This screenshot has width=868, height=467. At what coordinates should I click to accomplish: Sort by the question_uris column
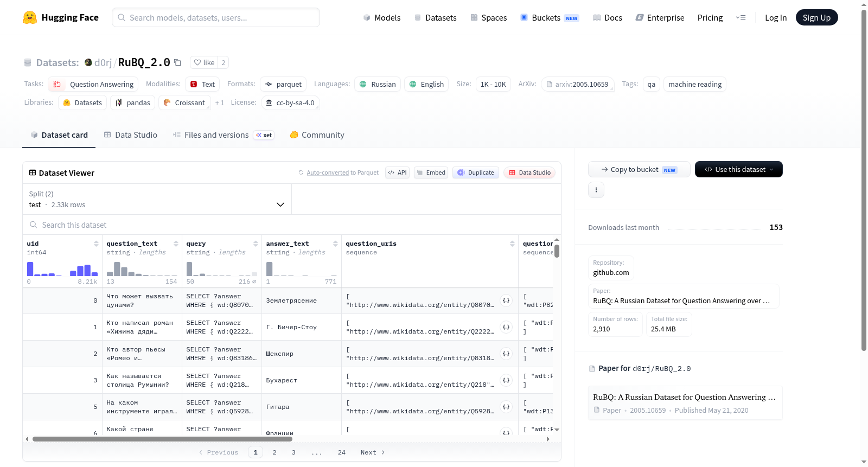[512, 244]
